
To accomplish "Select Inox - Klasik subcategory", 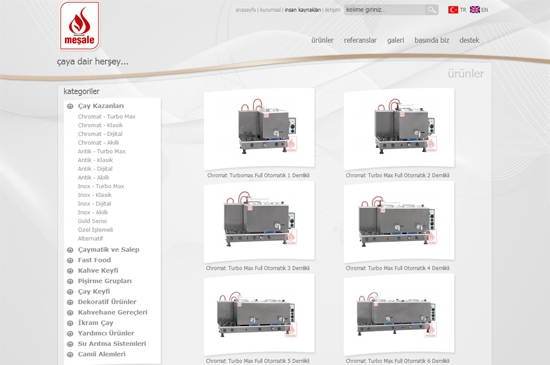I will [x=95, y=195].
